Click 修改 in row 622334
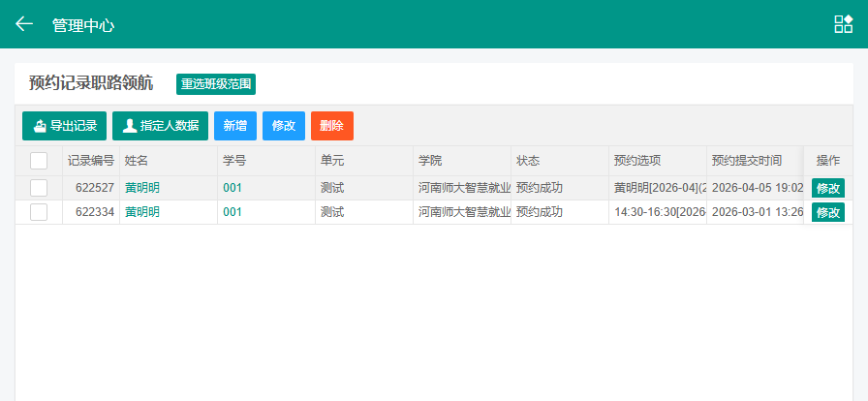The height and width of the screenshot is (401, 868). click(827, 212)
